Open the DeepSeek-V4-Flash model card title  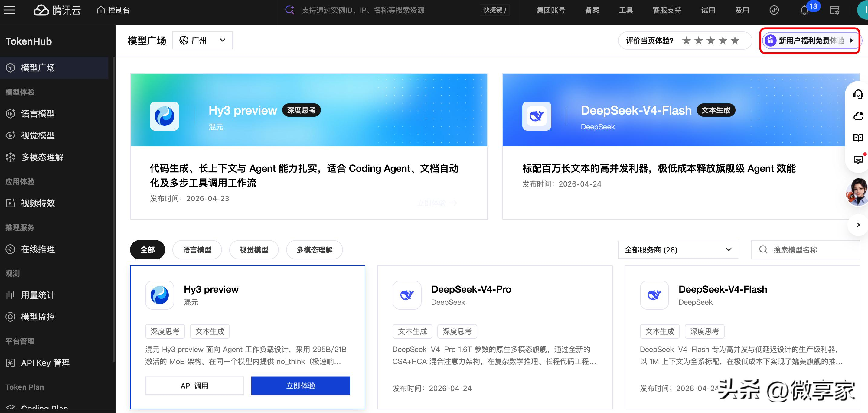click(723, 289)
